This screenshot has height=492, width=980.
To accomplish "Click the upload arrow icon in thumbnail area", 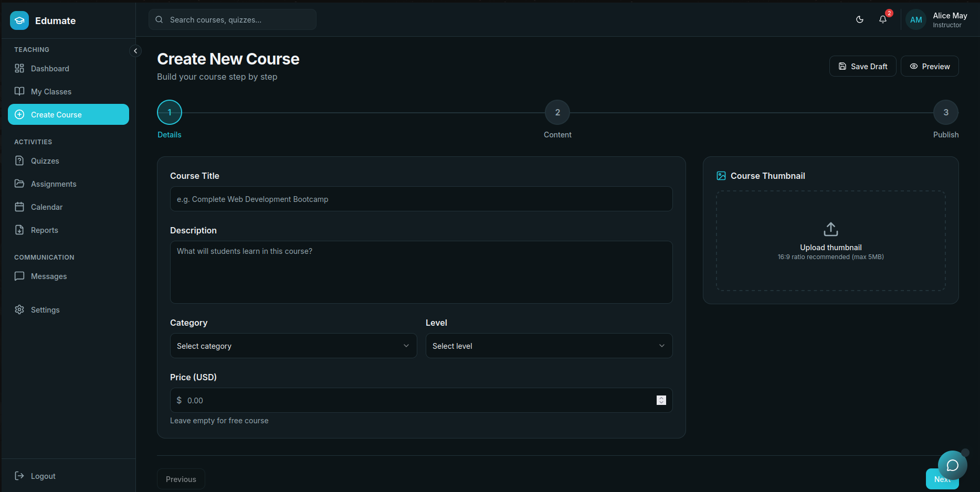I will [831, 229].
